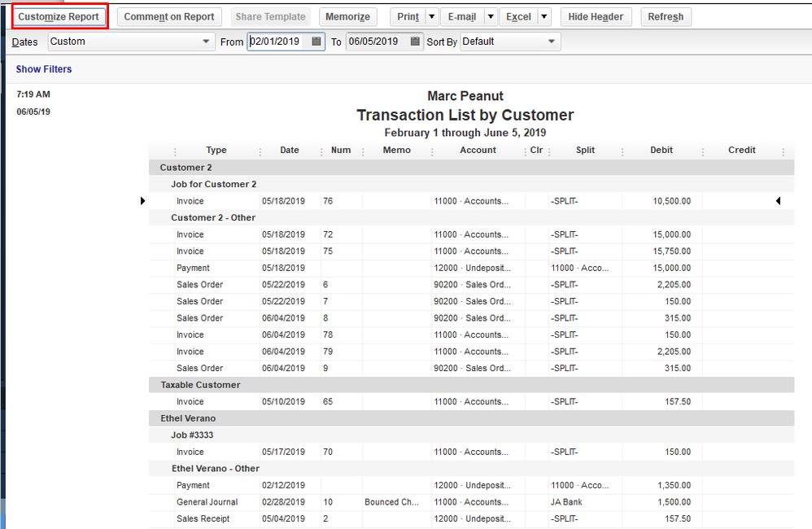
Task: Click Sales Order number 7 row
Action: coord(471,301)
